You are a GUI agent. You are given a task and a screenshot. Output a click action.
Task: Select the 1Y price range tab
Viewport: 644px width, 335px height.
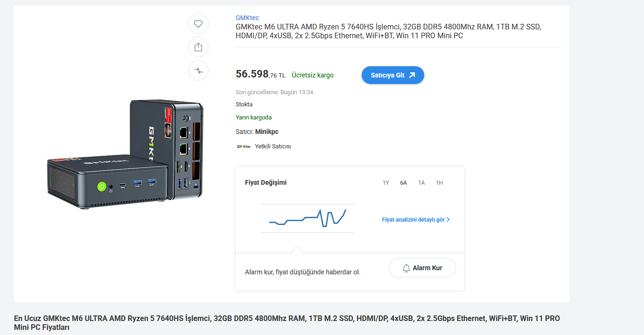[x=386, y=183]
